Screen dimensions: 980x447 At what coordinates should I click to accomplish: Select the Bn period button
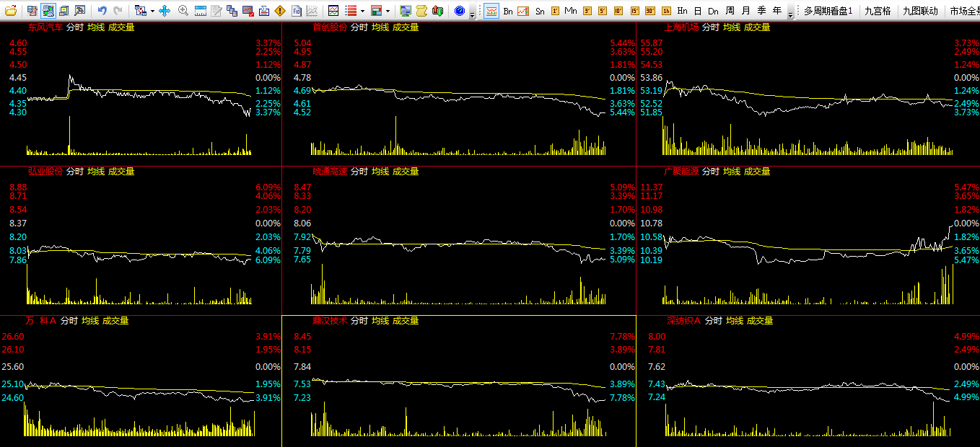pos(508,11)
